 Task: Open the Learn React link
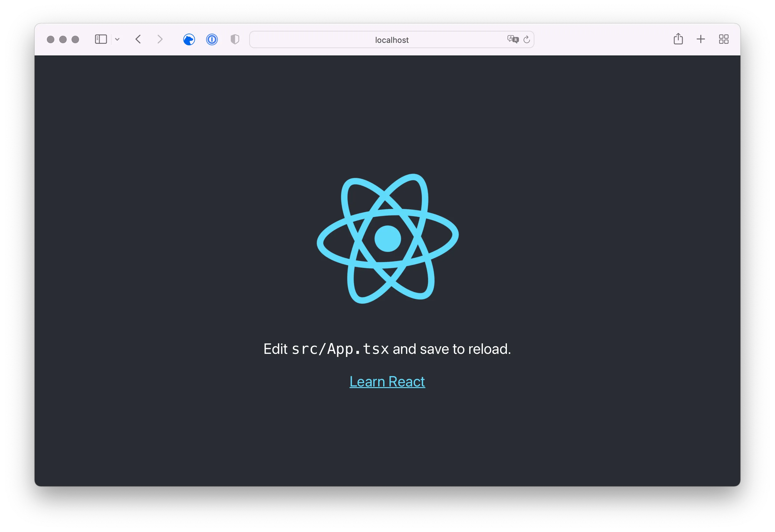[387, 381]
